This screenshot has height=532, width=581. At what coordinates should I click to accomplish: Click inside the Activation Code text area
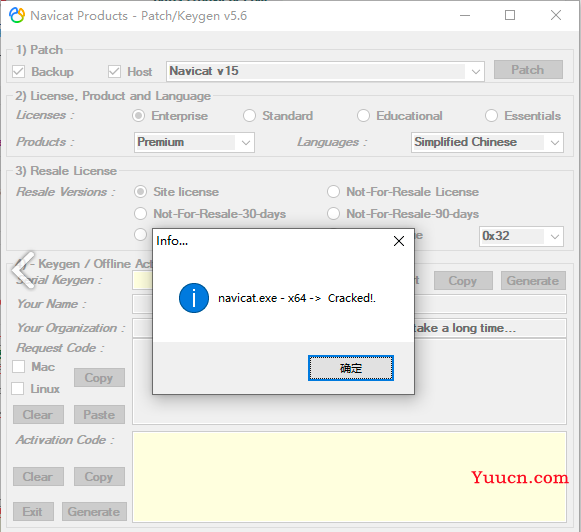point(349,477)
